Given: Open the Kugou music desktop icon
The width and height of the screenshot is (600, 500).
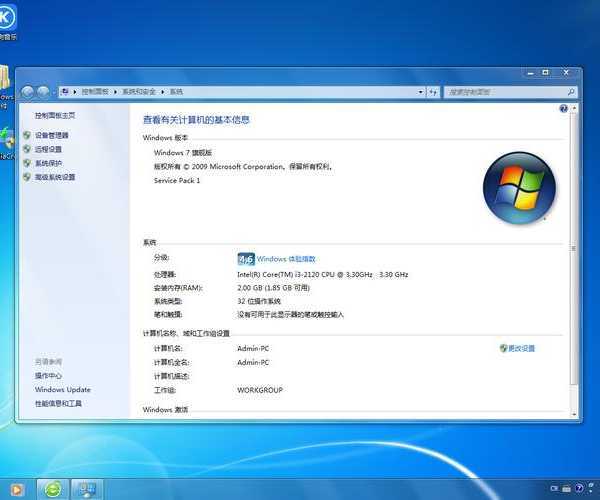Looking at the screenshot, I should [x=7, y=22].
